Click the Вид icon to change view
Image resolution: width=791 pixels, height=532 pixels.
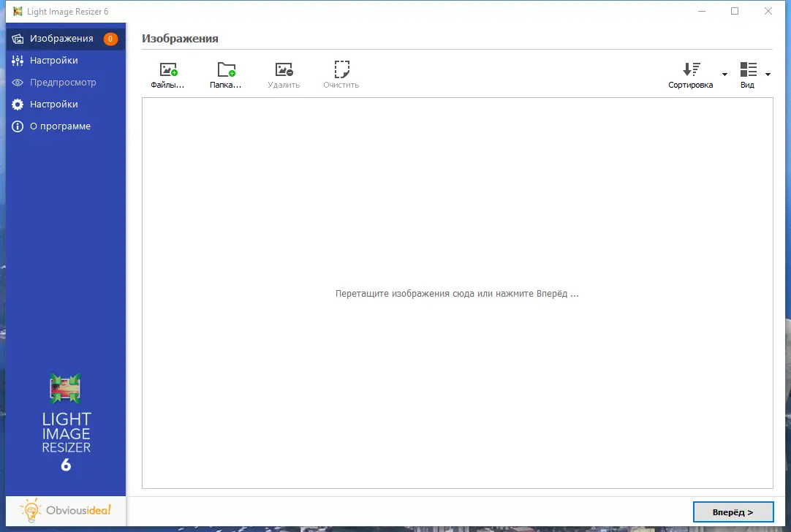point(748,69)
